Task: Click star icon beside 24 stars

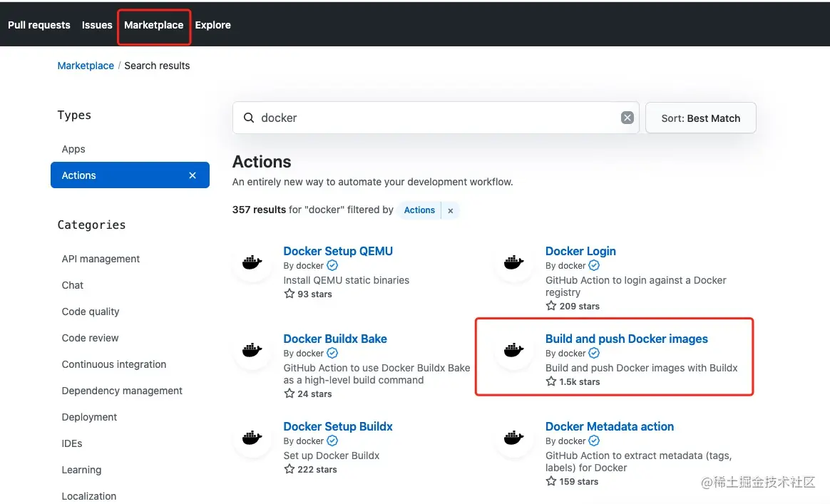Action: [289, 394]
